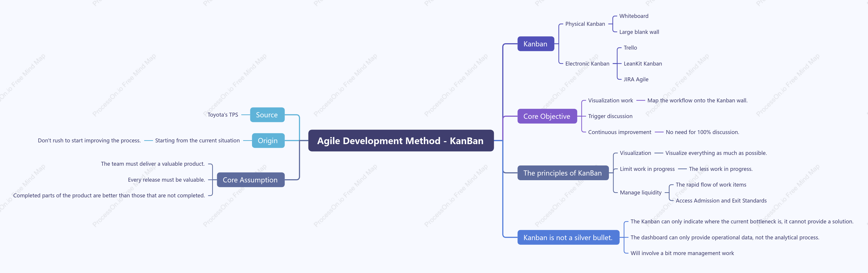
Task: Click Access Admission and Exit Standards
Action: 721,201
